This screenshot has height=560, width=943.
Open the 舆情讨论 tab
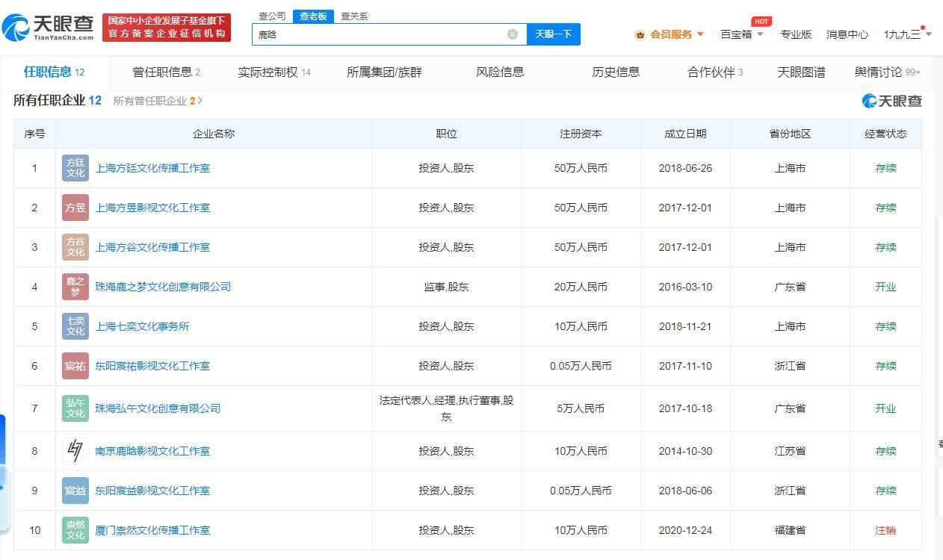pyautogui.click(x=888, y=72)
